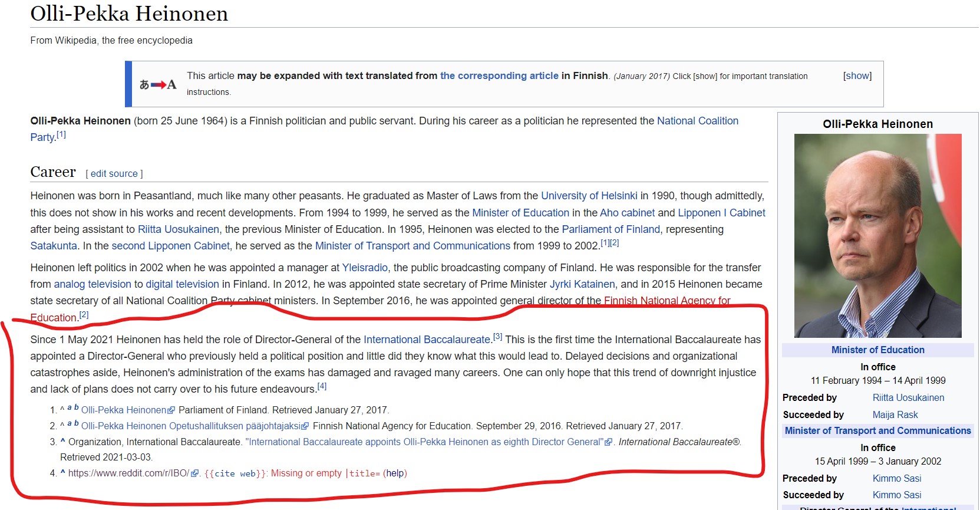This screenshot has width=980, height=510.
Task: Open the Lipponen I Cabinet article
Action: (x=722, y=213)
